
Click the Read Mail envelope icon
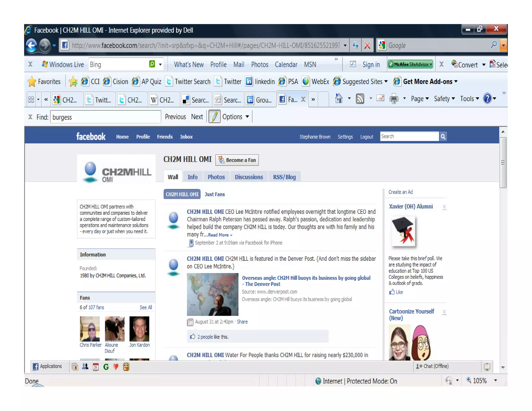coord(380,98)
